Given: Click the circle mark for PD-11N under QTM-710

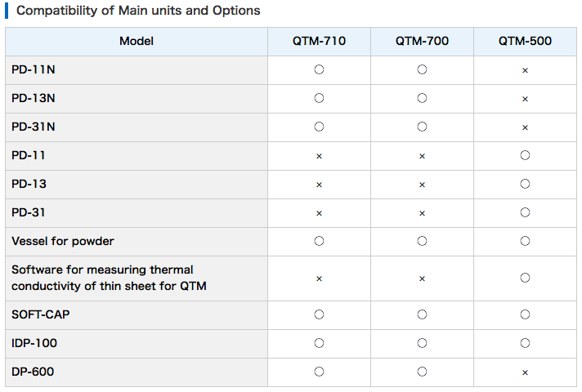Looking at the screenshot, I should (319, 69).
